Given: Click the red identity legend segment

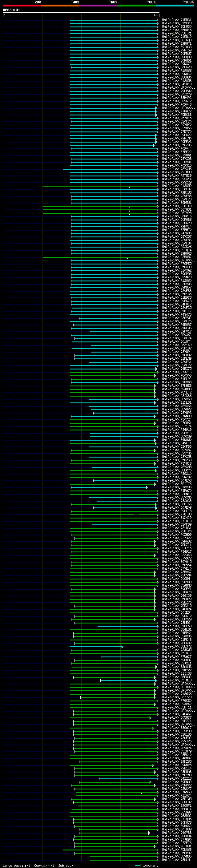Looking at the screenshot, I should (22, 6).
